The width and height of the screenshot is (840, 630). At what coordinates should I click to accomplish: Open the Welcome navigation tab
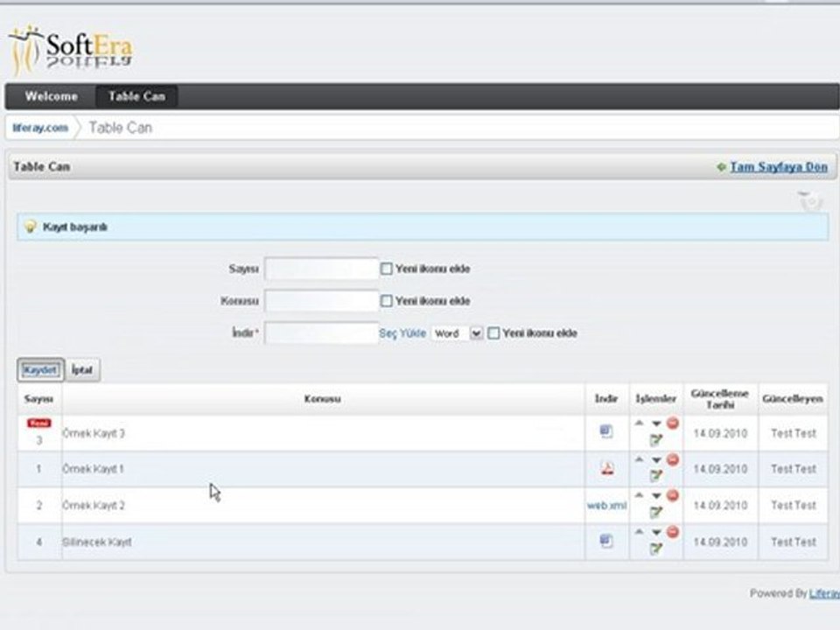tap(52, 96)
